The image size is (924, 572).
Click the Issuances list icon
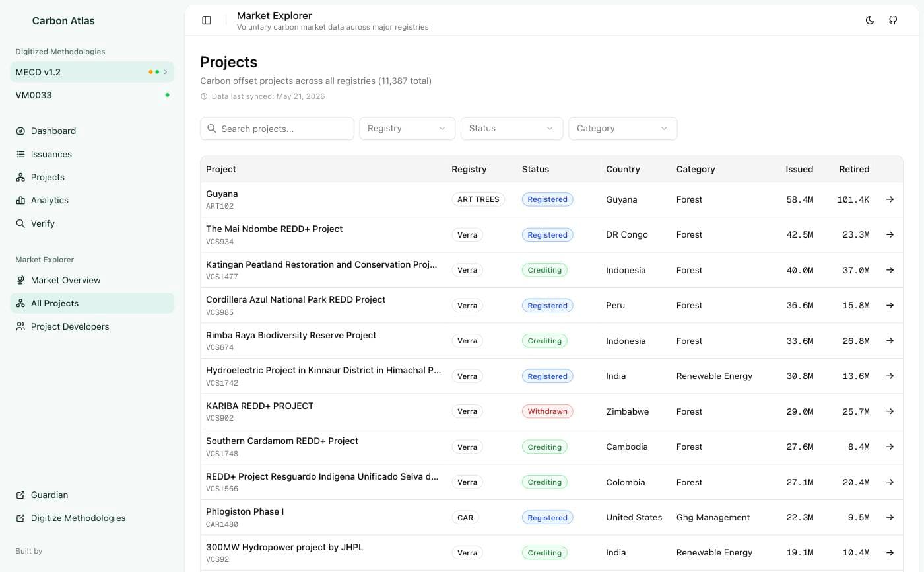coord(20,154)
